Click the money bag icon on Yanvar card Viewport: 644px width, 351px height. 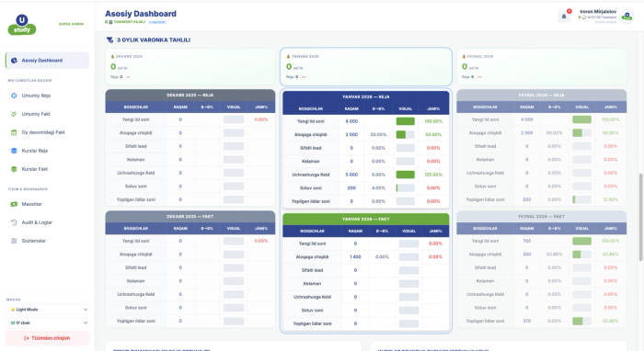[288, 57]
